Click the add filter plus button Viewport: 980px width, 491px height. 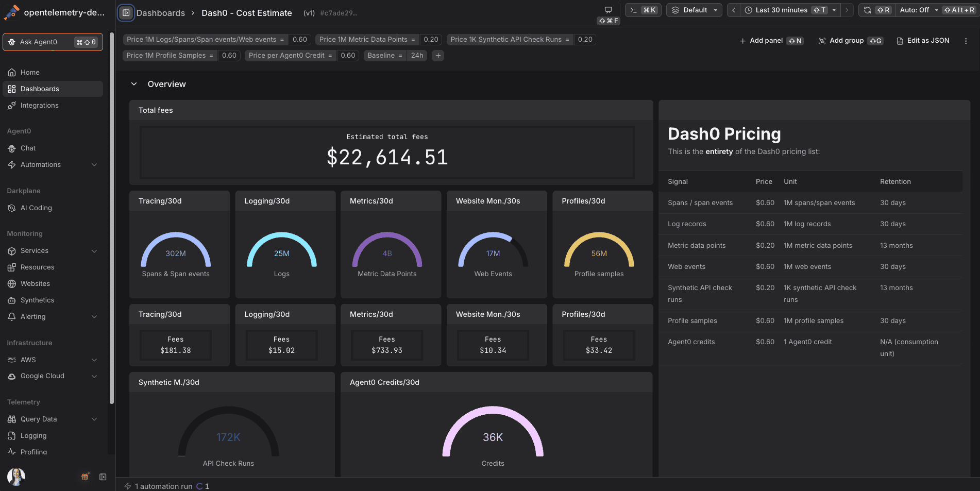[438, 56]
